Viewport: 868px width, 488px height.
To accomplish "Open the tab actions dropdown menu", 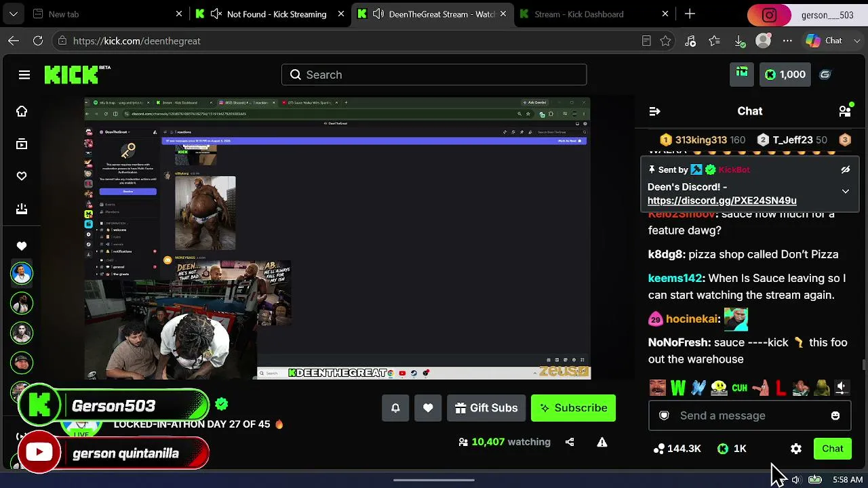I will [x=13, y=14].
